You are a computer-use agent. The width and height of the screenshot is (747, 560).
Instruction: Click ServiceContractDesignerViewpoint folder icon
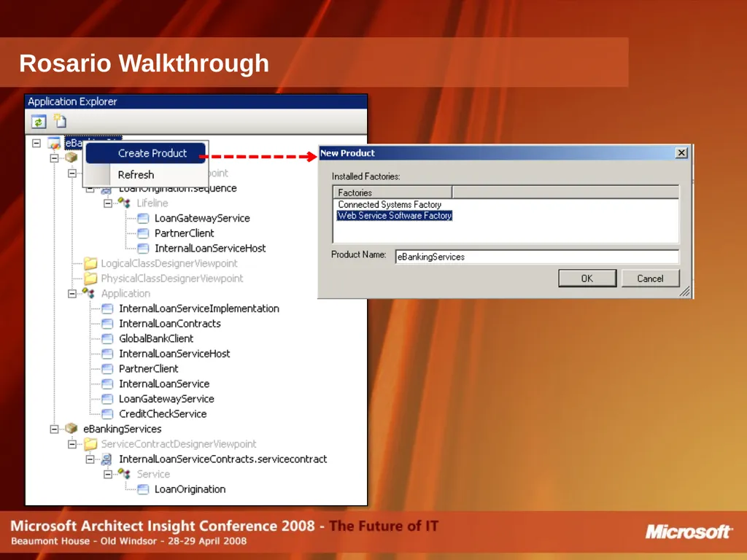90,444
